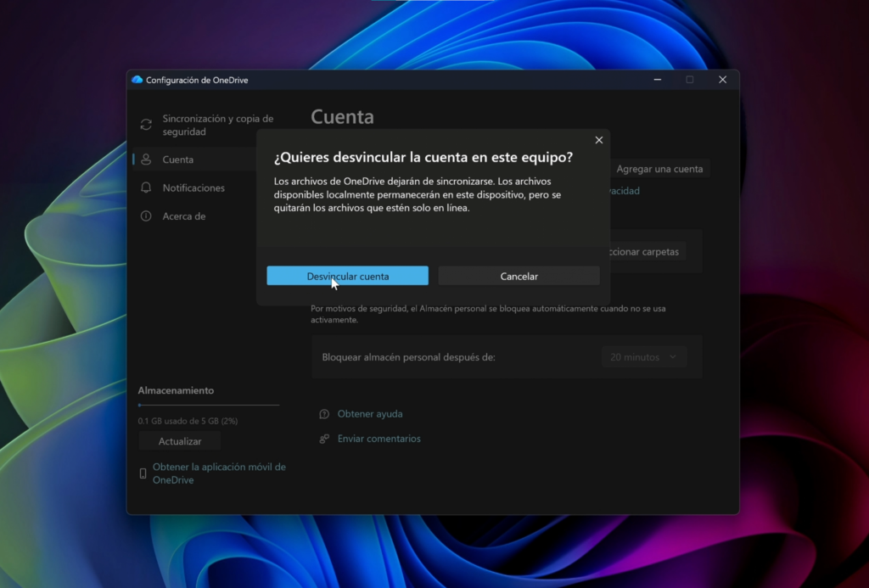Select the sync arrows icon in the sidebar

click(x=144, y=122)
